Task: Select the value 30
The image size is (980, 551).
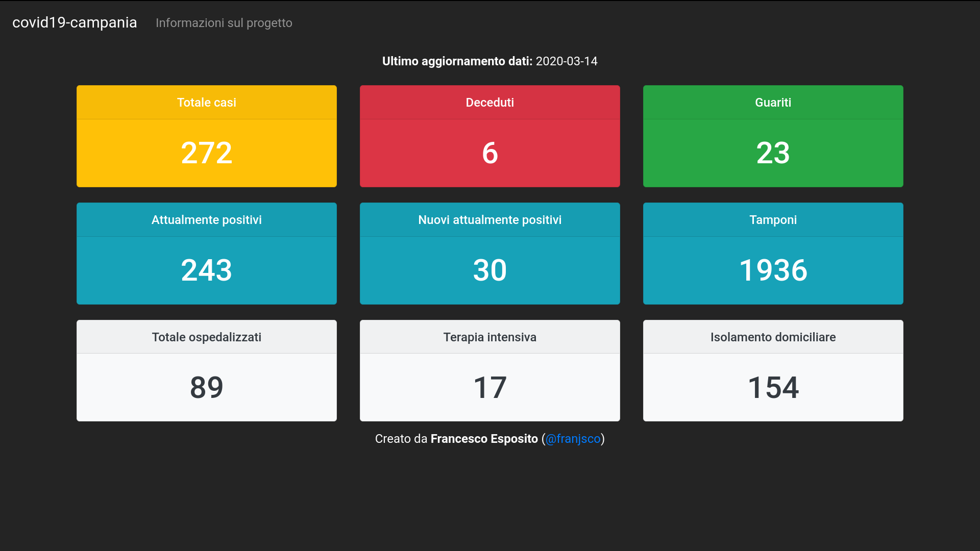Action: pos(490,270)
